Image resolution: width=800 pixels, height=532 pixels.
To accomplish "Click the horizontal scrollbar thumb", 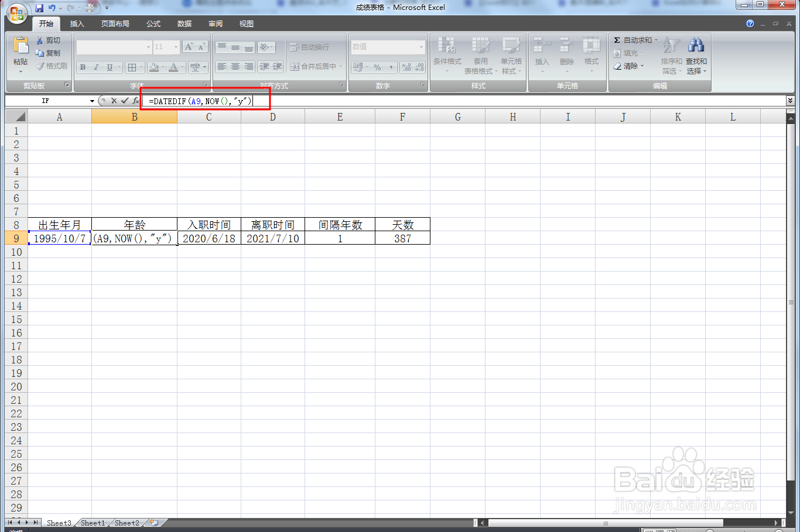I will 606,523.
